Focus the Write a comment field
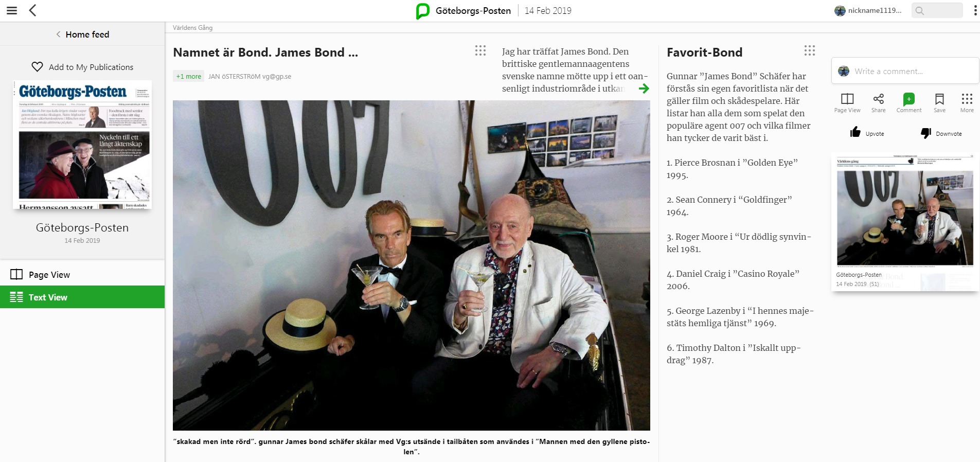This screenshot has height=462, width=980. [x=905, y=71]
